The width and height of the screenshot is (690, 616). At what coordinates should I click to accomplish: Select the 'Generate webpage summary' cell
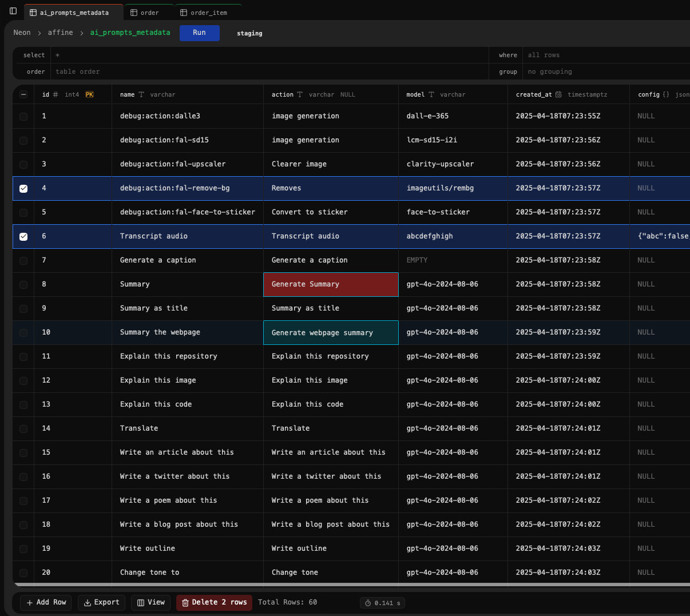click(331, 332)
